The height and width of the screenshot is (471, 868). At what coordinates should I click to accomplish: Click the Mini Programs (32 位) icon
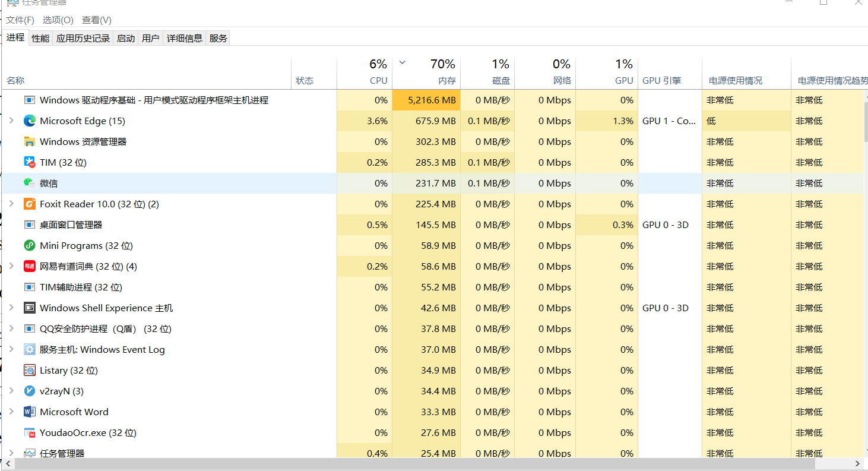[30, 245]
